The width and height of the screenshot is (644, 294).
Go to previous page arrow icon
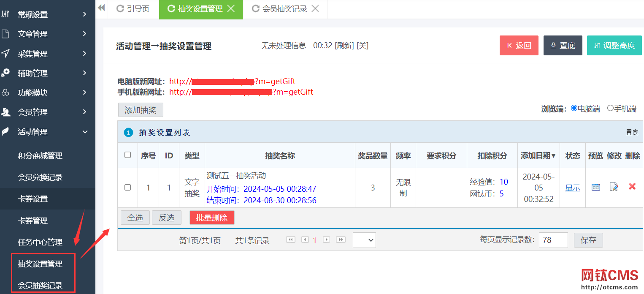click(305, 240)
